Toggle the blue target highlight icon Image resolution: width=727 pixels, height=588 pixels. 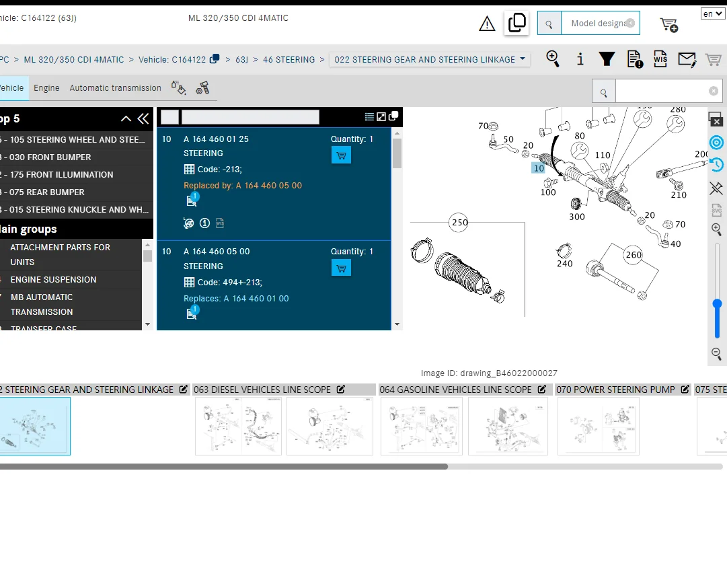[716, 143]
